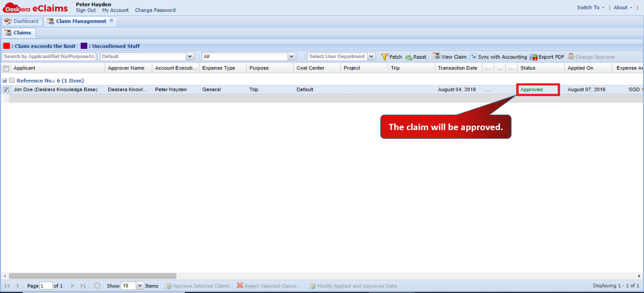Switch to the Dashboard tab

coord(21,21)
